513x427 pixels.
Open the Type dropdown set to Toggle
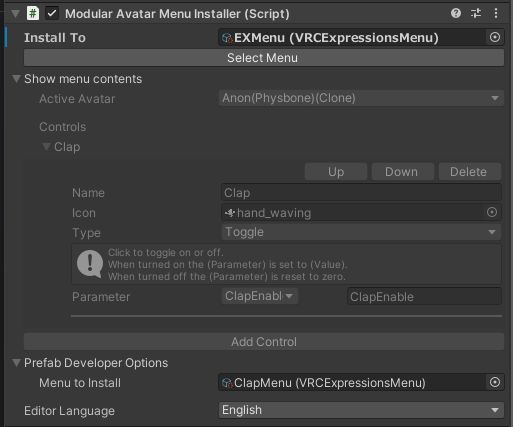pos(361,232)
